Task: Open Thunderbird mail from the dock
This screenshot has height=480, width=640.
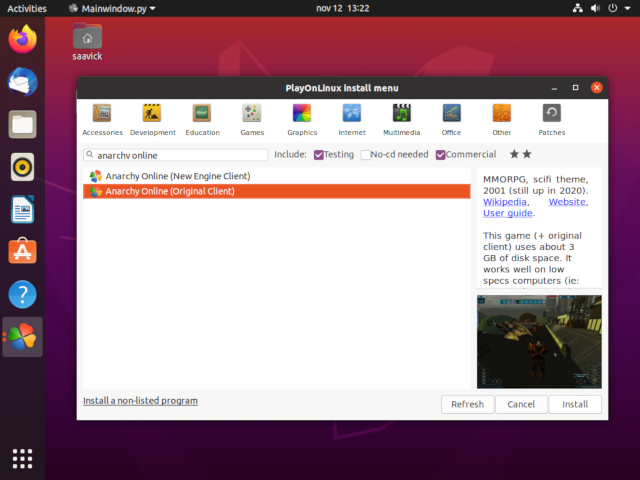Action: point(22,82)
